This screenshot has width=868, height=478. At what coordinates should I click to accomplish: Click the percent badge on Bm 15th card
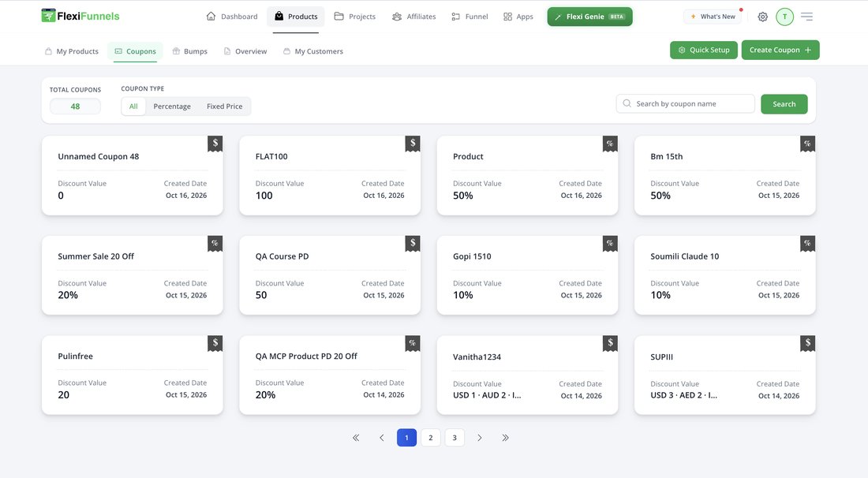(808, 144)
